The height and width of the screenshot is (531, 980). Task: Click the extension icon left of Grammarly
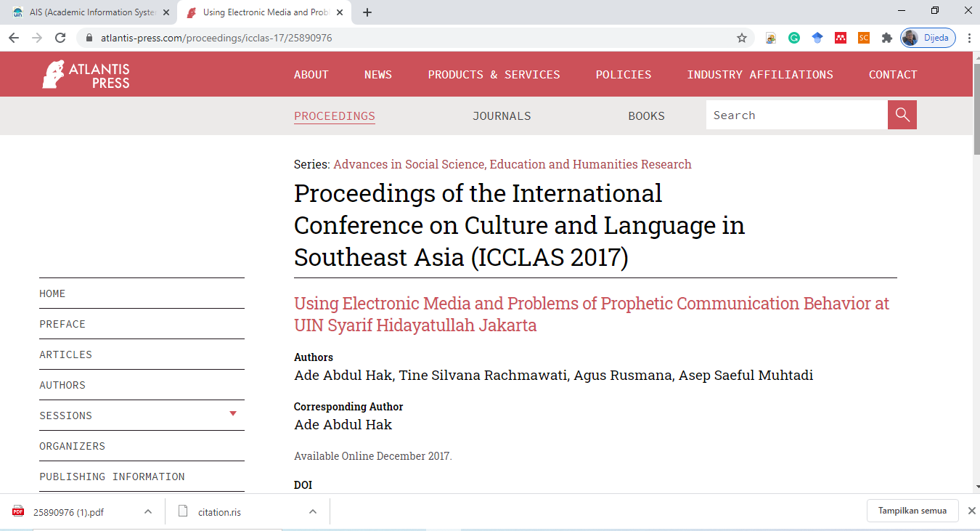tap(771, 38)
